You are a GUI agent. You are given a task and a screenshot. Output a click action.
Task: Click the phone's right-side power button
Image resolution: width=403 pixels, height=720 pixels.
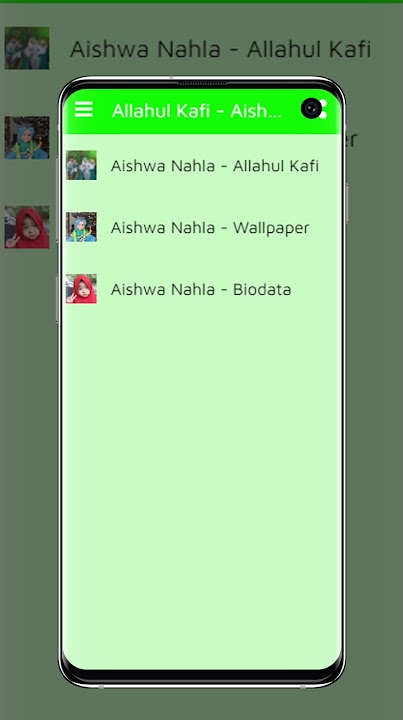pos(347,202)
